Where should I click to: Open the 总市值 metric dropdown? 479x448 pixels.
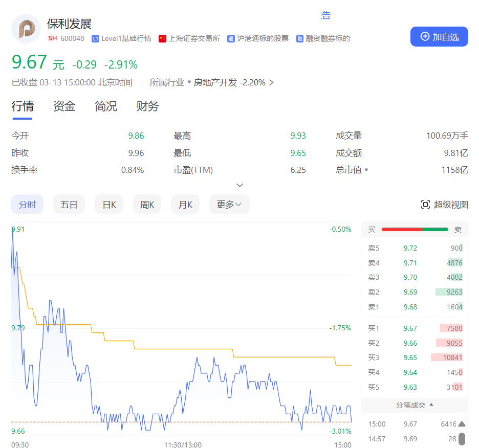click(352, 170)
